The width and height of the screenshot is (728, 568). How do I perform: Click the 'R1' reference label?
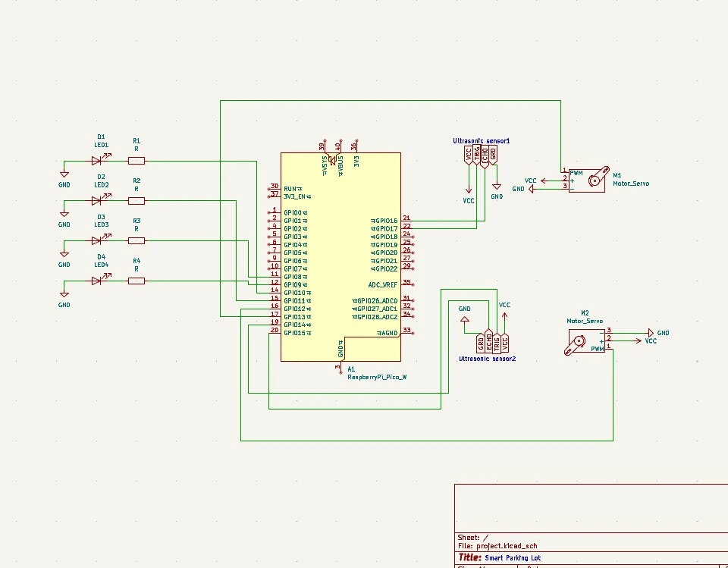coord(136,141)
